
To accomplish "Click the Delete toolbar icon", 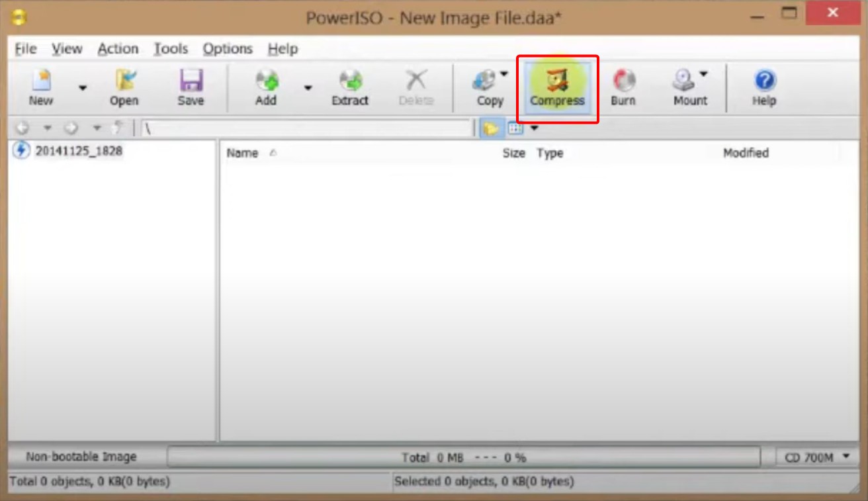I will pos(416,88).
